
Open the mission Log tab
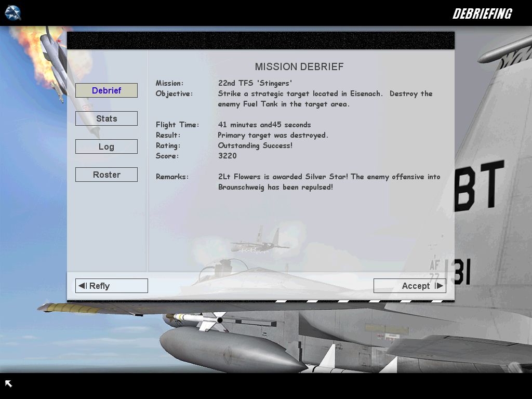(x=107, y=147)
